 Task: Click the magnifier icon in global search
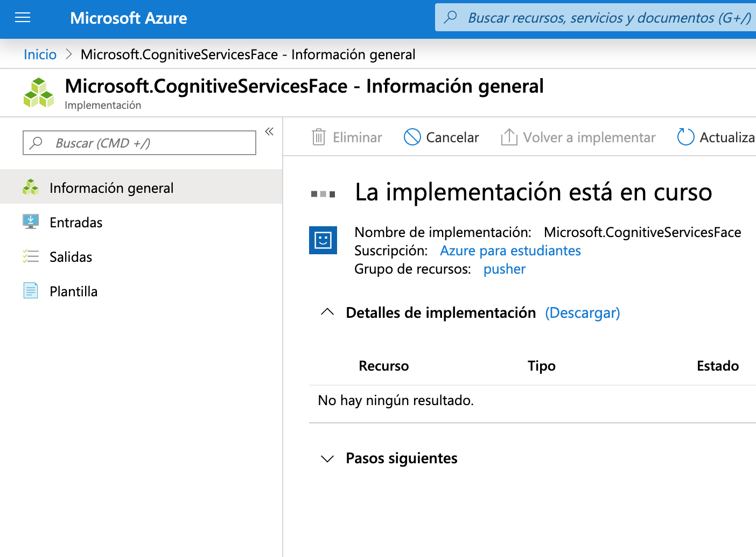click(x=450, y=17)
